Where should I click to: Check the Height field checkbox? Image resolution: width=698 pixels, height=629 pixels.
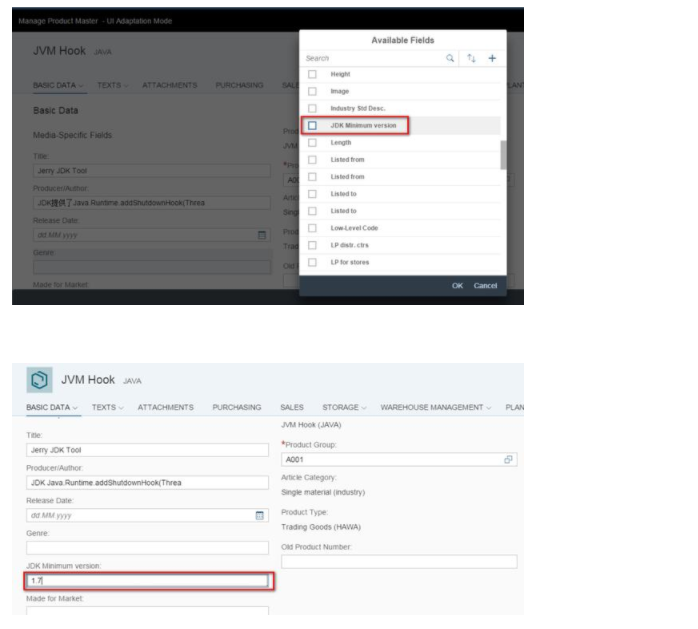click(x=312, y=74)
